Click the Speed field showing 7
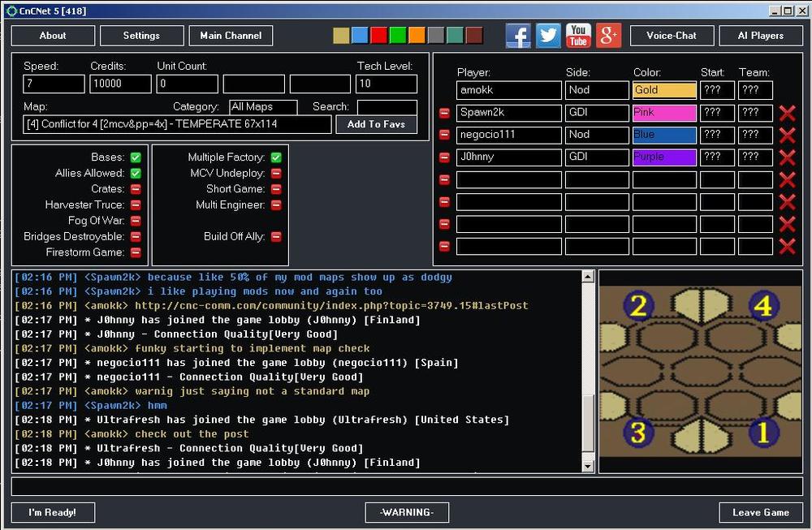The width and height of the screenshot is (812, 530). 54,84
